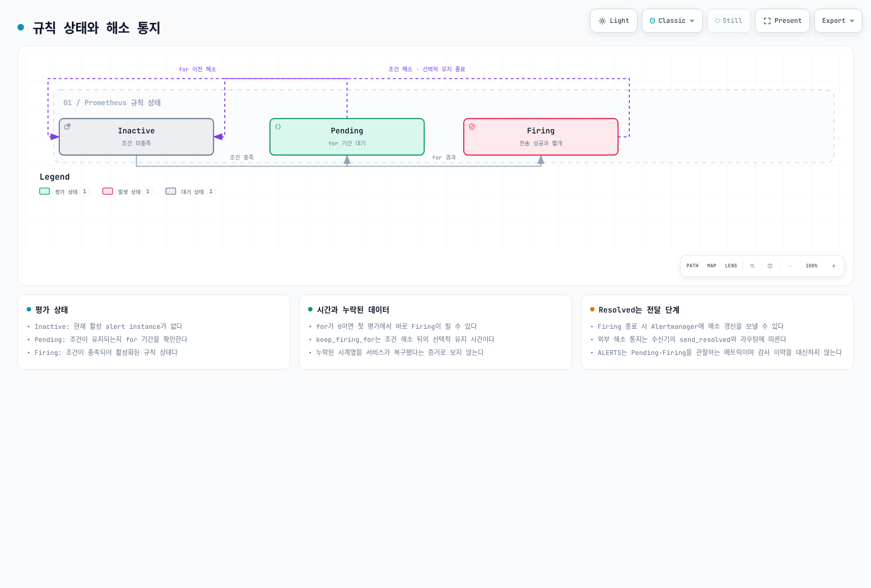
Task: Open diagram search with magnifier icon
Action: 752,266
